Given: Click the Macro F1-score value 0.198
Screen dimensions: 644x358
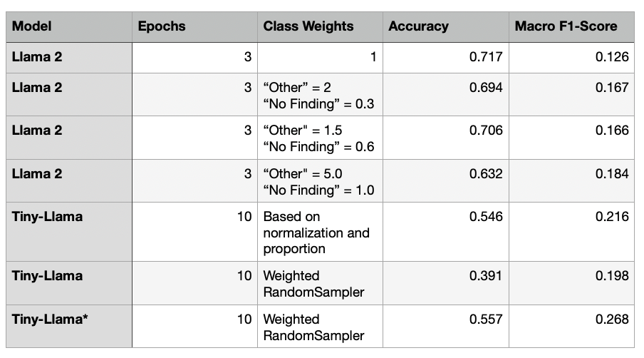Looking at the screenshot, I should click(612, 276).
